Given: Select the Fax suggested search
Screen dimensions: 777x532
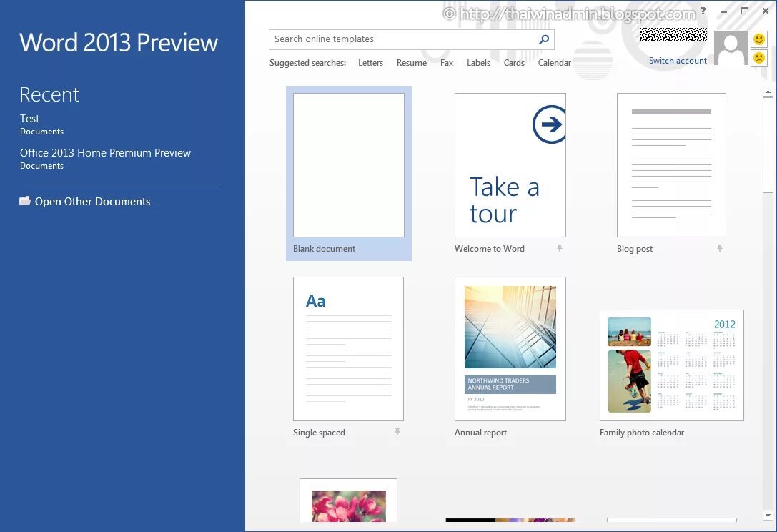Looking at the screenshot, I should click(446, 63).
